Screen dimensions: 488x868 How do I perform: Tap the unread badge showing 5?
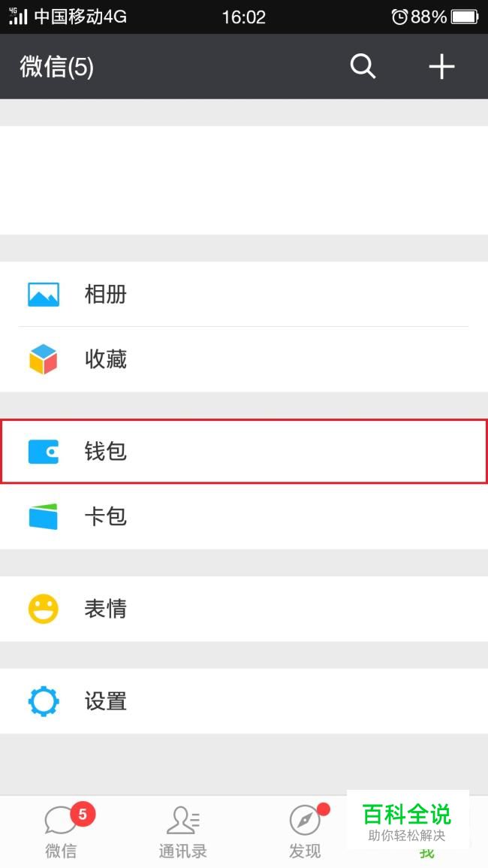tap(83, 814)
